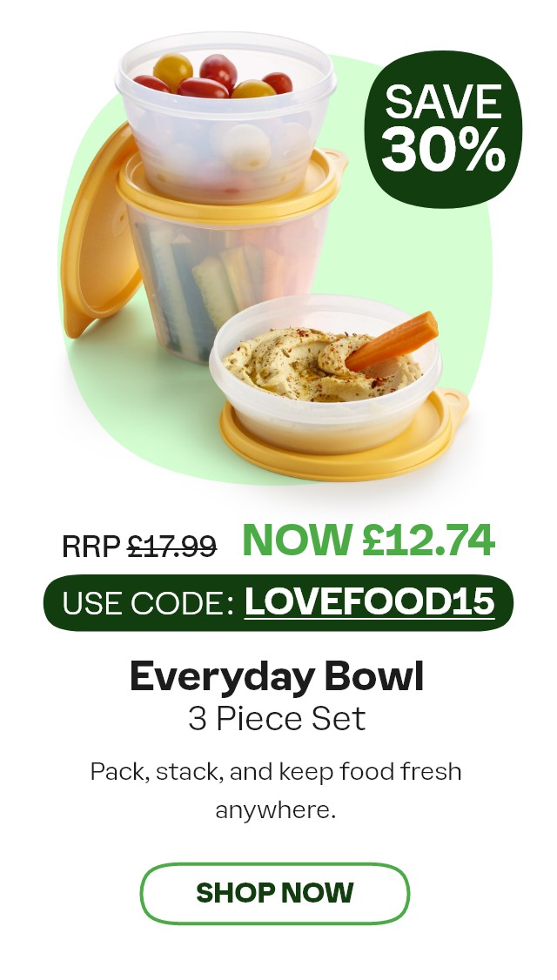
Task: Click the word 'anywhere.' in the description
Action: point(276,810)
